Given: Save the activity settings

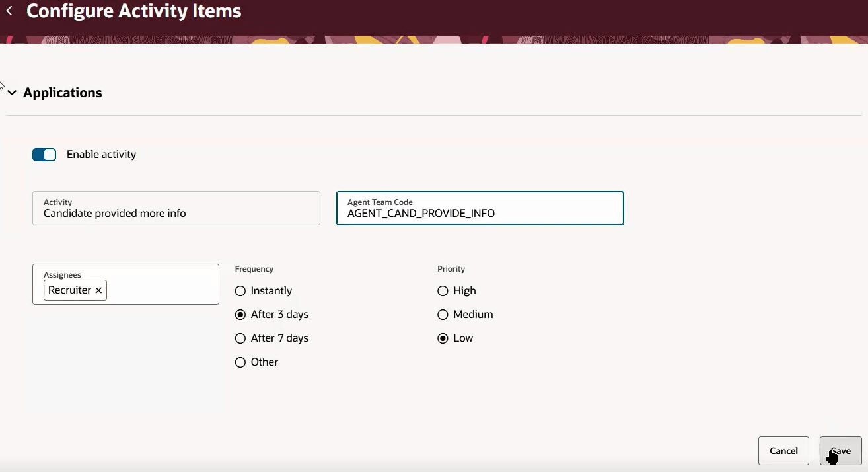Looking at the screenshot, I should tap(840, 451).
